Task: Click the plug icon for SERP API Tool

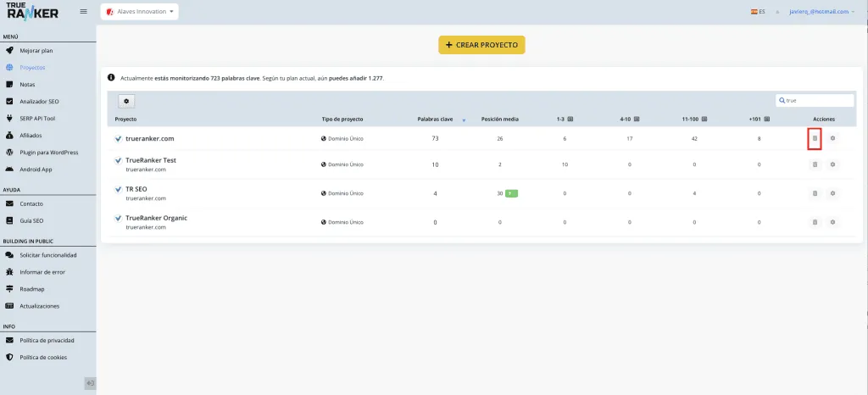Action: click(9, 119)
